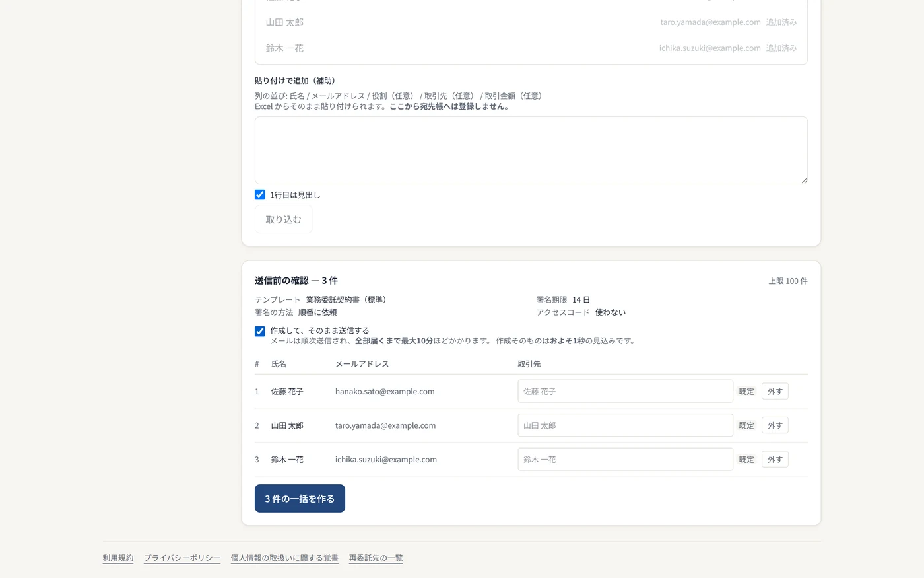This screenshot has width=924, height=578.
Task: Toggle 作成して、そのまま送信する checkbox
Action: [x=260, y=331]
